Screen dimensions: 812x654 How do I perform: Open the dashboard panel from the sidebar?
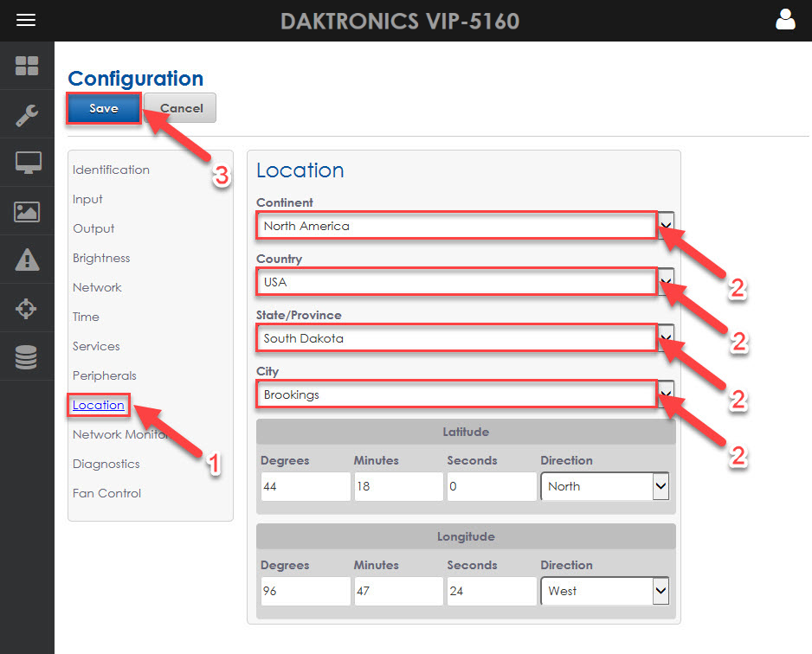coord(28,66)
